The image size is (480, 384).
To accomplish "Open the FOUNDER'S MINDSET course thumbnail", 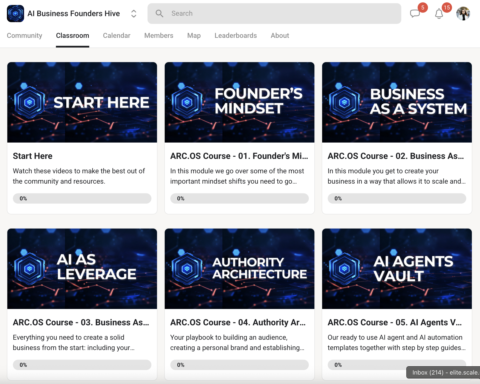I will (239, 102).
